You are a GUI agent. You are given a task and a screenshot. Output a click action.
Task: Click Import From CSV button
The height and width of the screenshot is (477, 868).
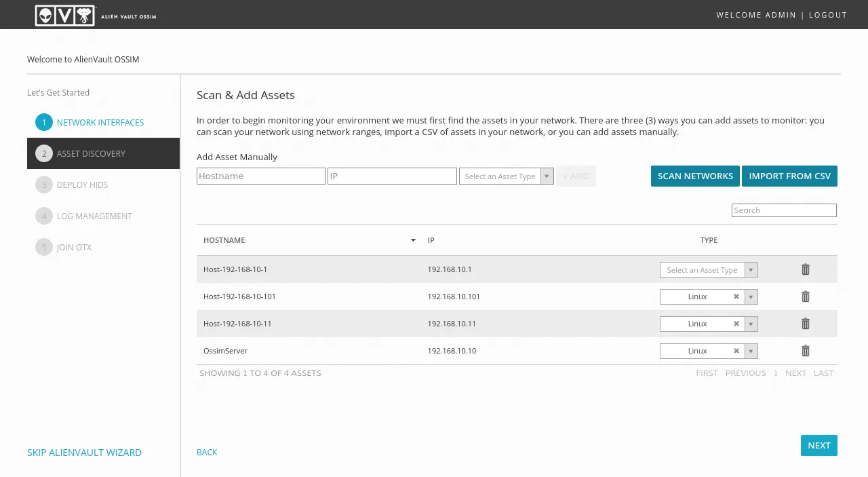789,176
